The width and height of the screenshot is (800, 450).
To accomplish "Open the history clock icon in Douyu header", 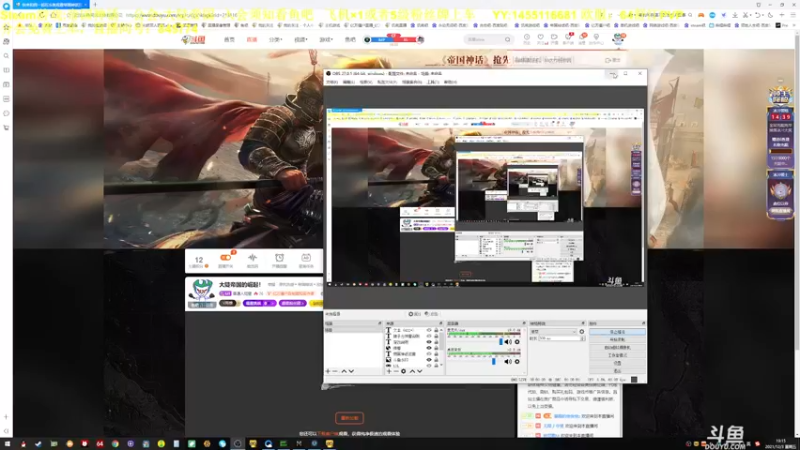I will (527, 37).
